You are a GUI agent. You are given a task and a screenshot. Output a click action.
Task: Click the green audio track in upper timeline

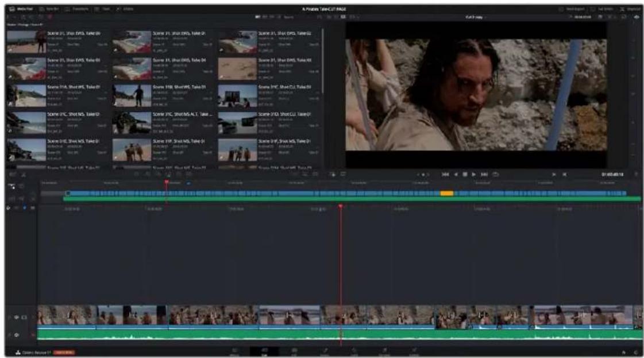(351, 199)
